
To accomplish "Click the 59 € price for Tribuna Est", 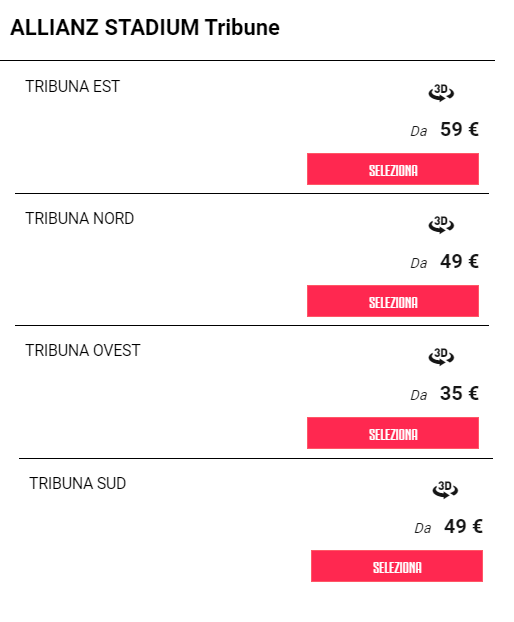I will pyautogui.click(x=459, y=129).
